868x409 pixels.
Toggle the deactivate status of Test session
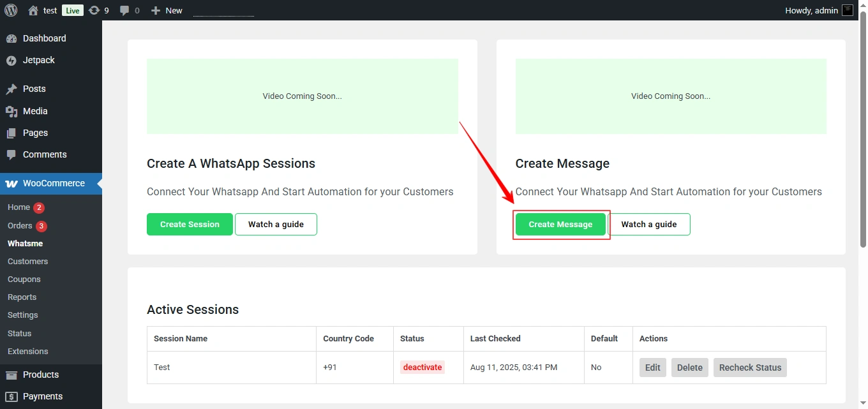422,367
